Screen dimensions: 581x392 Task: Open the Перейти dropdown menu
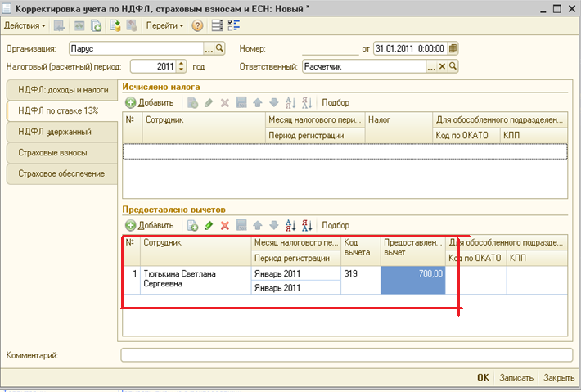point(164,25)
